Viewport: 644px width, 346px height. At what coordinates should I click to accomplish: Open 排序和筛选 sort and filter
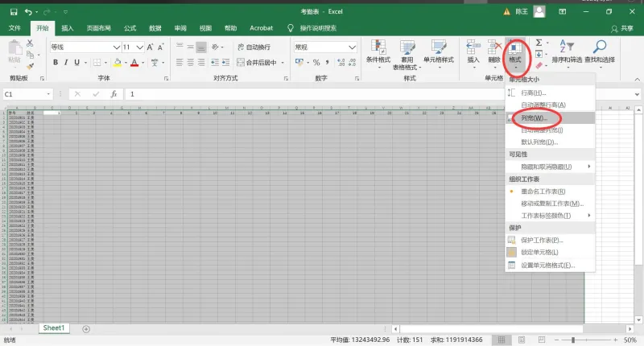pos(567,52)
